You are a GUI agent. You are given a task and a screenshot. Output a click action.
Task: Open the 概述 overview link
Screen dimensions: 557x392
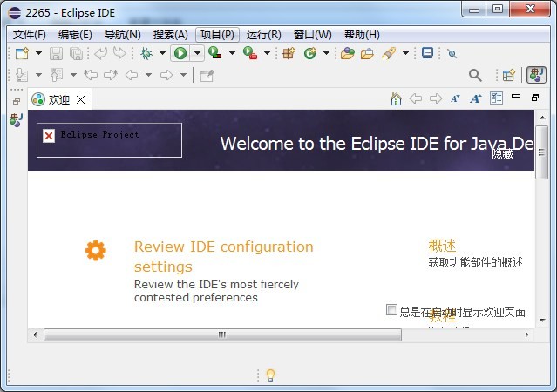point(442,246)
